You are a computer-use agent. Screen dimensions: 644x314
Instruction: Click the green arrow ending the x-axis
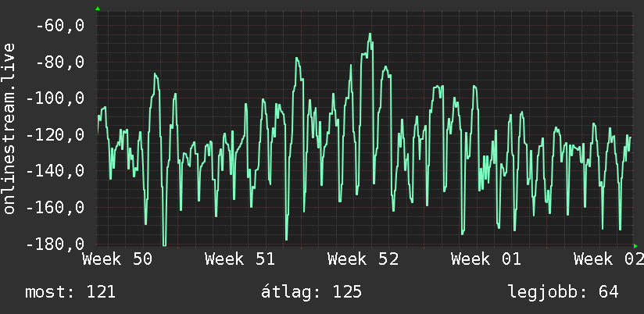tap(635, 246)
